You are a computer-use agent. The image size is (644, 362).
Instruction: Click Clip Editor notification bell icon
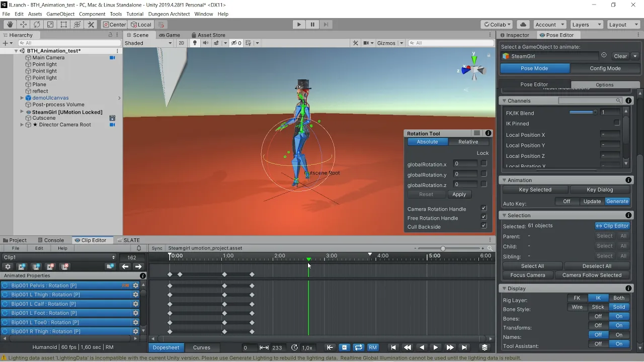coord(139,248)
